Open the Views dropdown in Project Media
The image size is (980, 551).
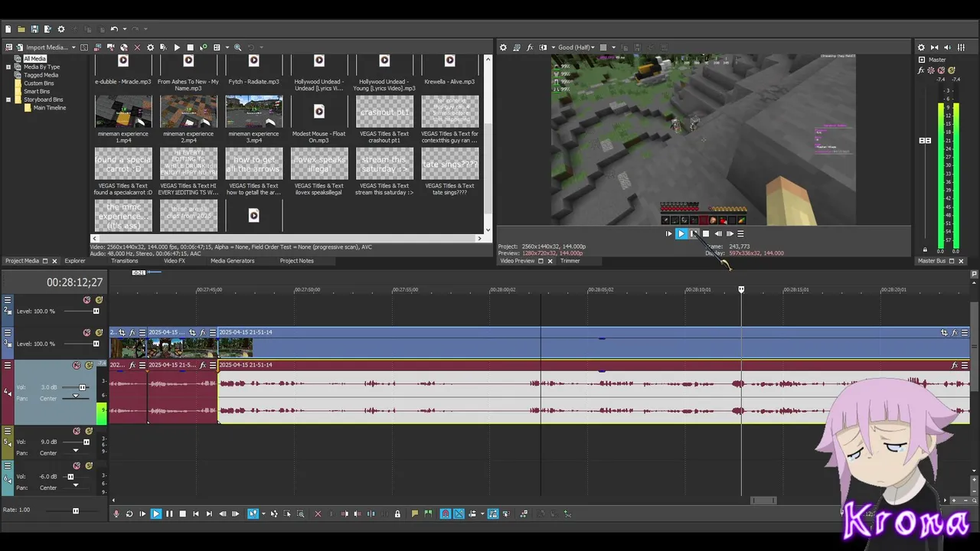pyautogui.click(x=227, y=47)
